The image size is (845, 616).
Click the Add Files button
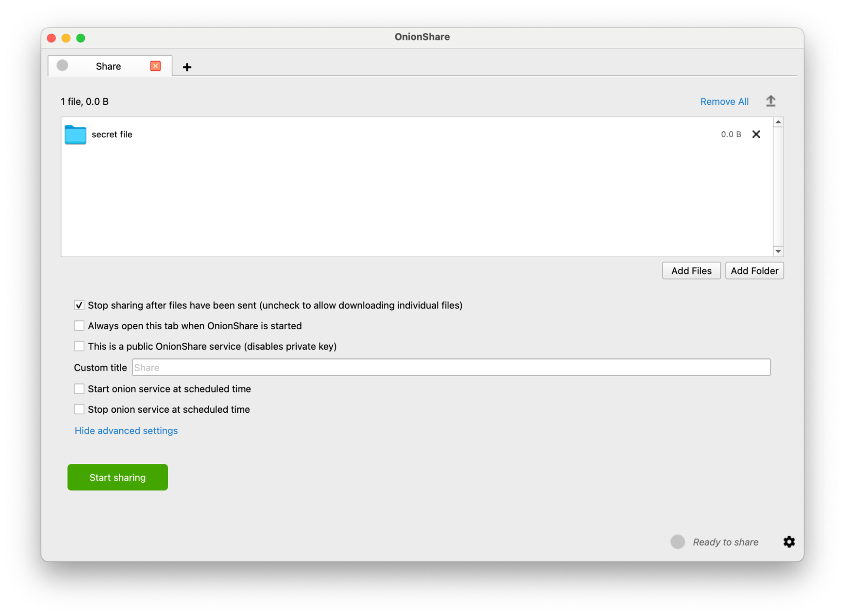[691, 271]
